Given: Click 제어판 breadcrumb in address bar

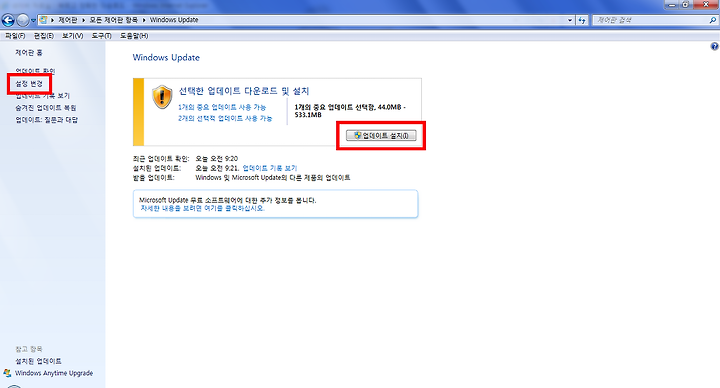Looking at the screenshot, I should pyautogui.click(x=68, y=20).
